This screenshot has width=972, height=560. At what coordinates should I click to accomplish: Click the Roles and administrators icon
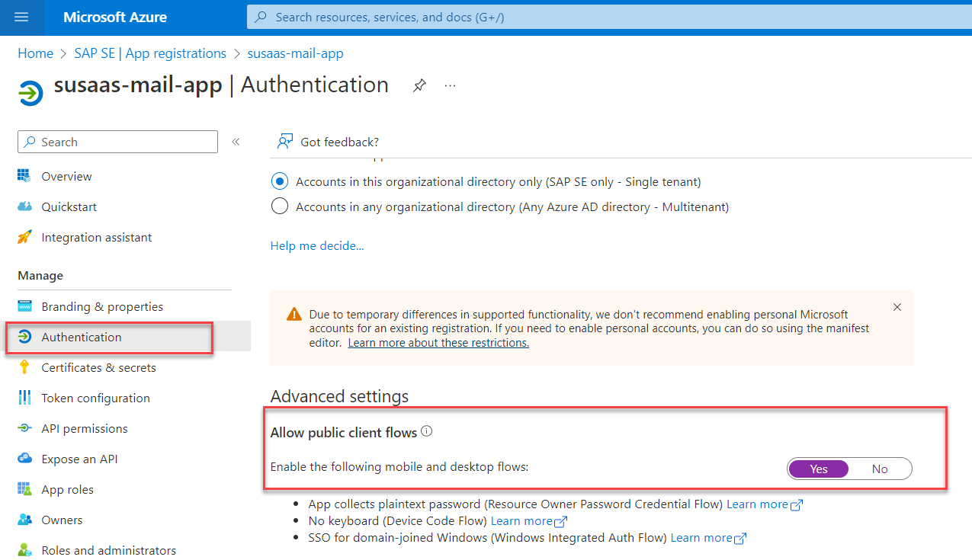(25, 550)
